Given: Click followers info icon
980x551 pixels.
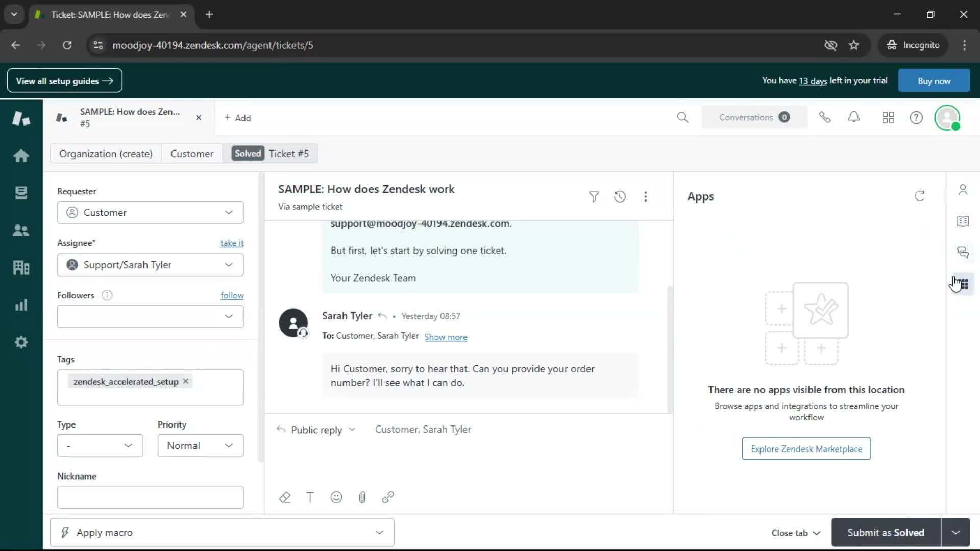Looking at the screenshot, I should (107, 295).
